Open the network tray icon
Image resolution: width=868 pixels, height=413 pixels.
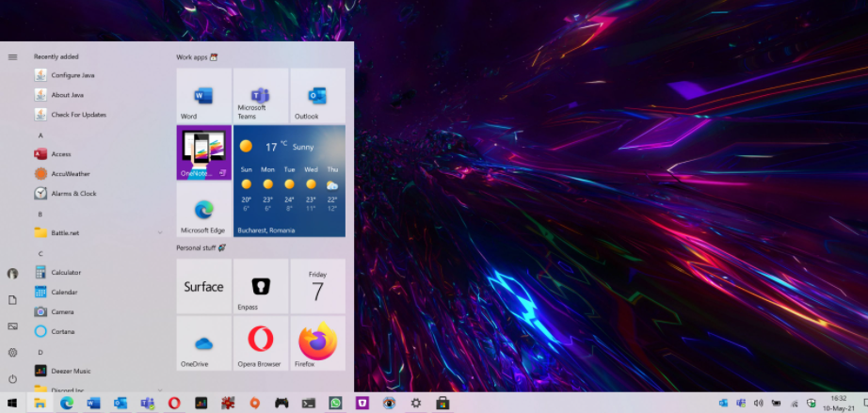coord(794,403)
